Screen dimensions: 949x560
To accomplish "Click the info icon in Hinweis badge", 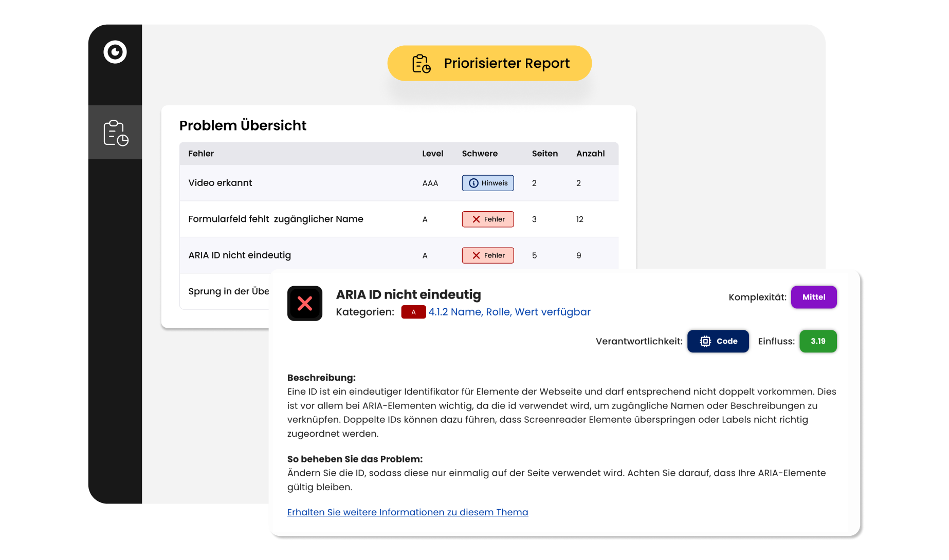I will 473,183.
